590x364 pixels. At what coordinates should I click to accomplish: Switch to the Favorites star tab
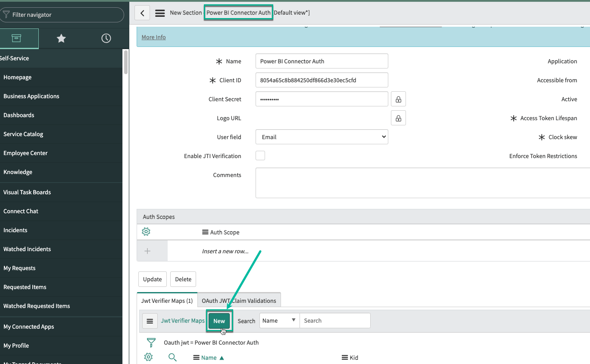coord(61,38)
